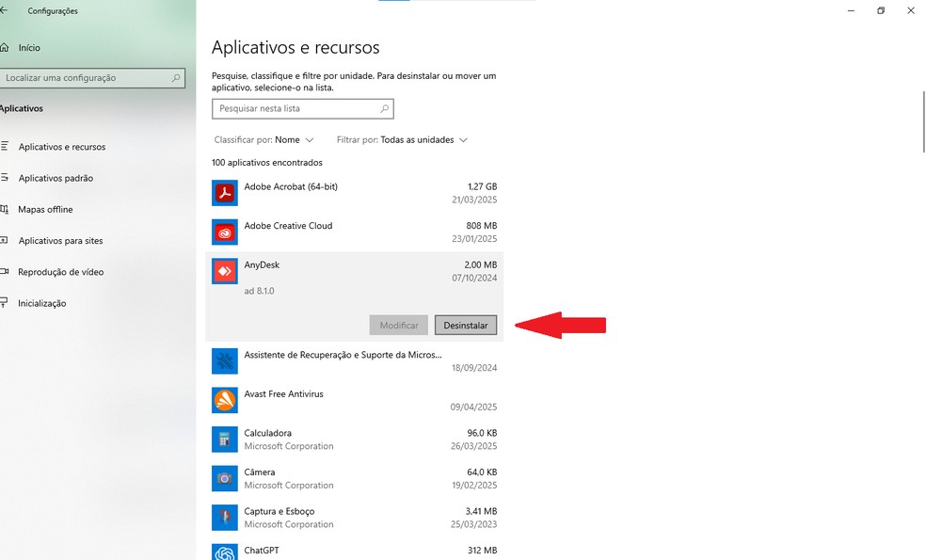Click the Aplicativos e recursos page heading
Viewport: 926px width, 560px height.
[x=295, y=47]
